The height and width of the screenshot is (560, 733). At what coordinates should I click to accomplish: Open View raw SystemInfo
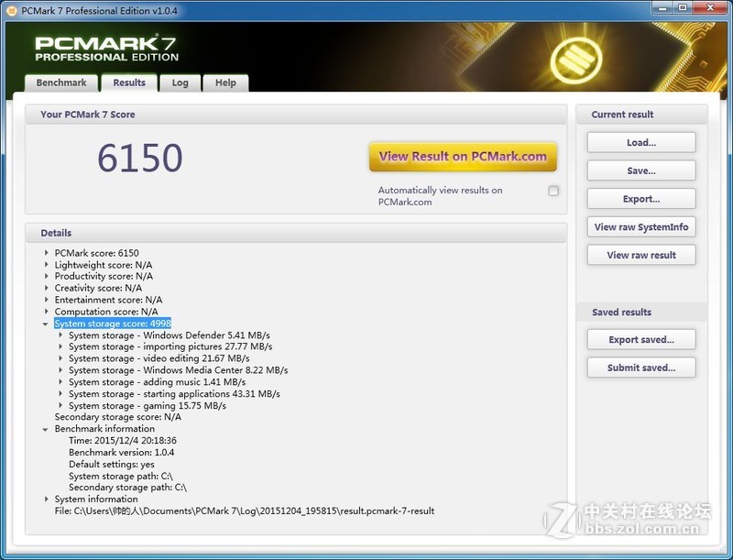[641, 226]
